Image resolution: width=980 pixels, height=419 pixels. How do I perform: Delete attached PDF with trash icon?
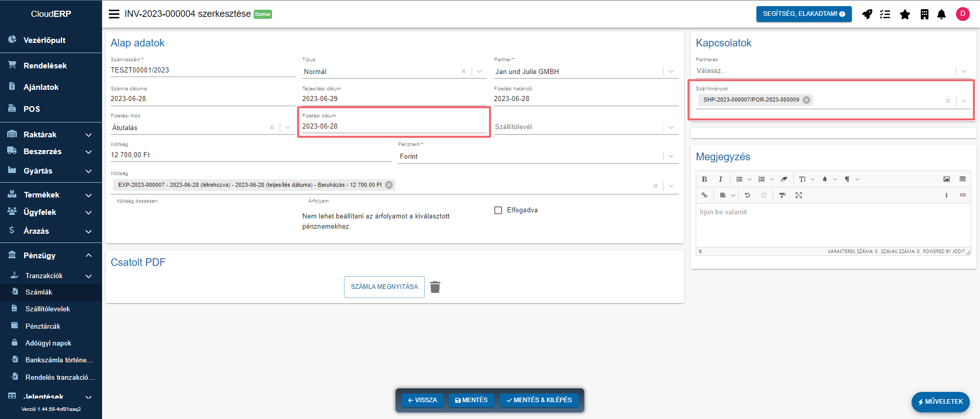[x=435, y=287]
